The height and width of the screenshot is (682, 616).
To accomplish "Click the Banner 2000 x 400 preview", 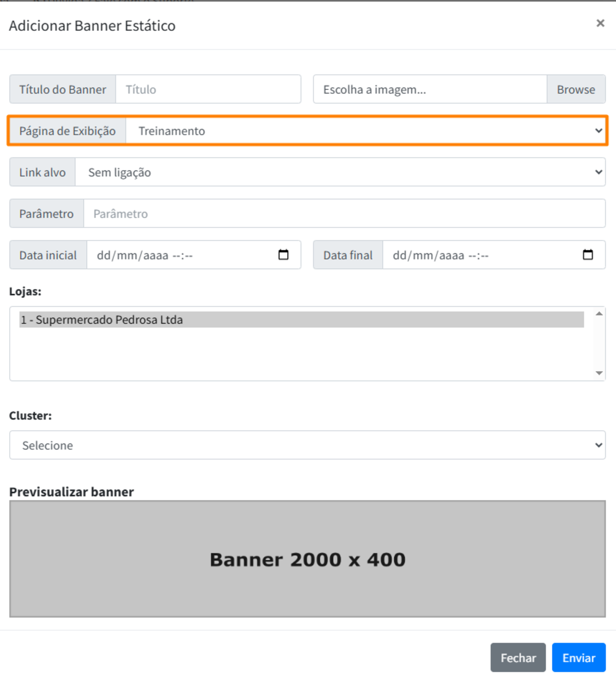I will pos(307,559).
